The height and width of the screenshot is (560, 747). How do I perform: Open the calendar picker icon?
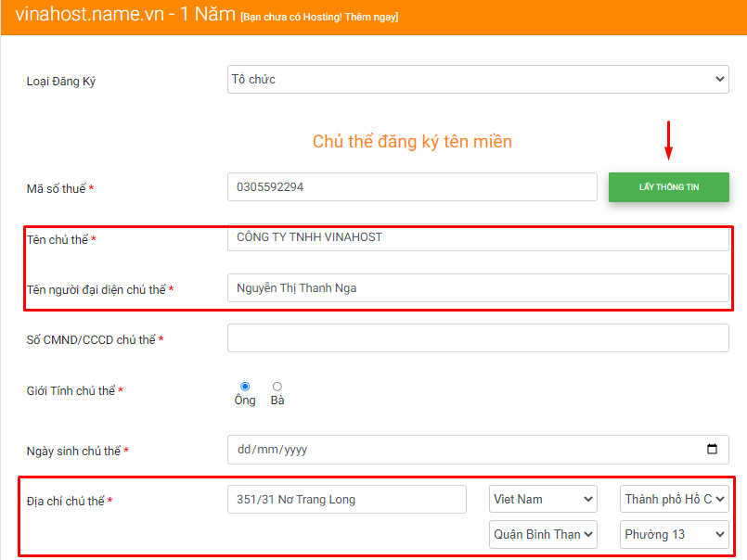(712, 449)
